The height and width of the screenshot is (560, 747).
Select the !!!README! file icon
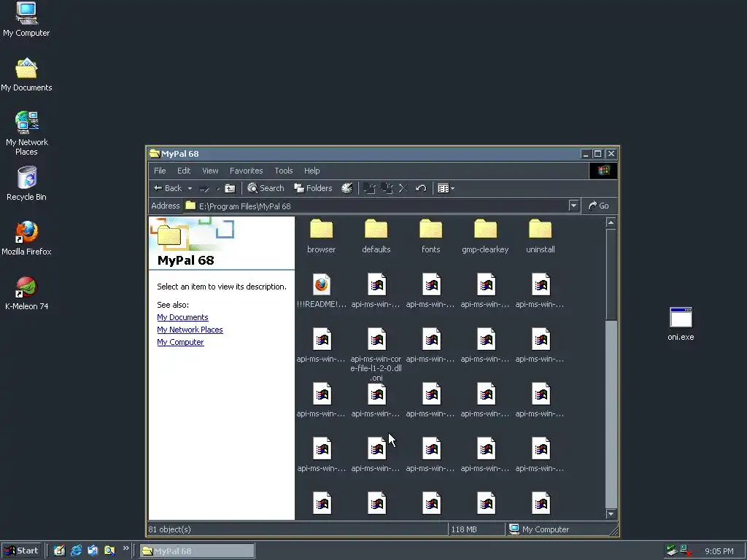(x=322, y=285)
